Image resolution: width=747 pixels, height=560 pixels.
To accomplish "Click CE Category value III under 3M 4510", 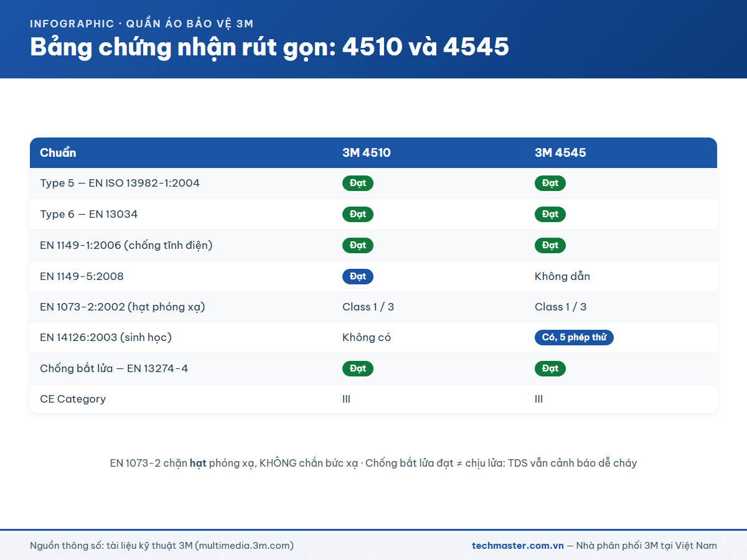I will coord(346,399).
